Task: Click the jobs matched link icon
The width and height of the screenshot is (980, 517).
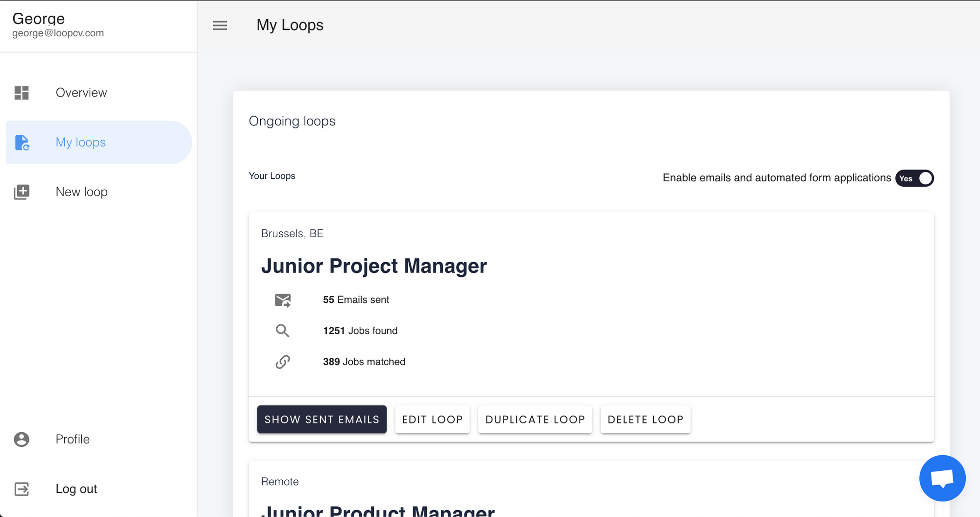Action: [x=283, y=362]
